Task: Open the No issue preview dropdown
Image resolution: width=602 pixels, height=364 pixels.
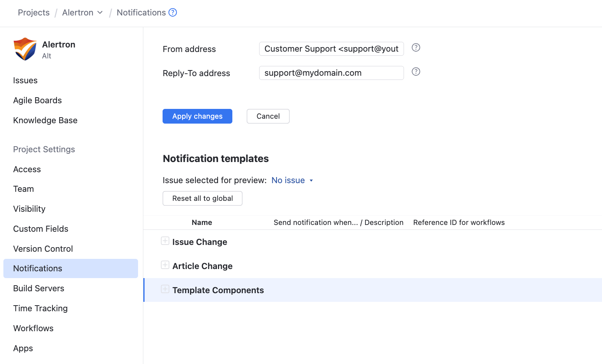Action: pos(292,180)
